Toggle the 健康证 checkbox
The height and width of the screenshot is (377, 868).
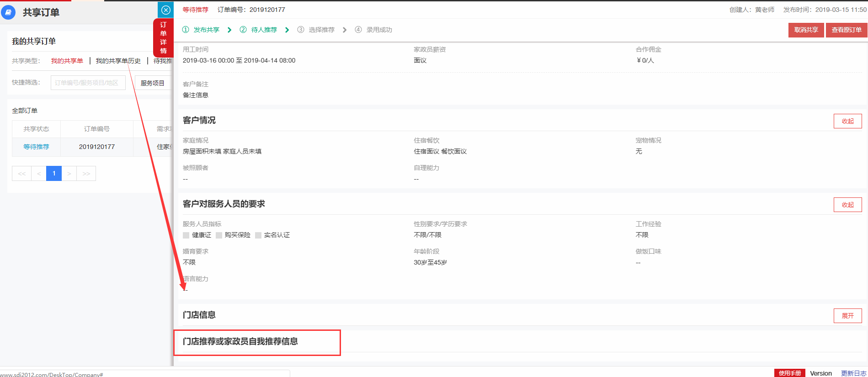(x=186, y=235)
